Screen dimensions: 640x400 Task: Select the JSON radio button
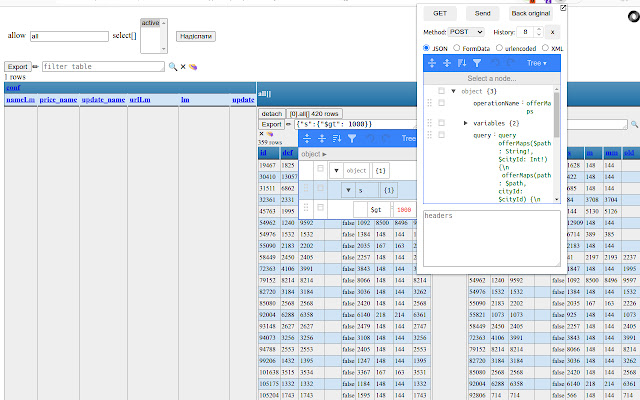coord(427,48)
